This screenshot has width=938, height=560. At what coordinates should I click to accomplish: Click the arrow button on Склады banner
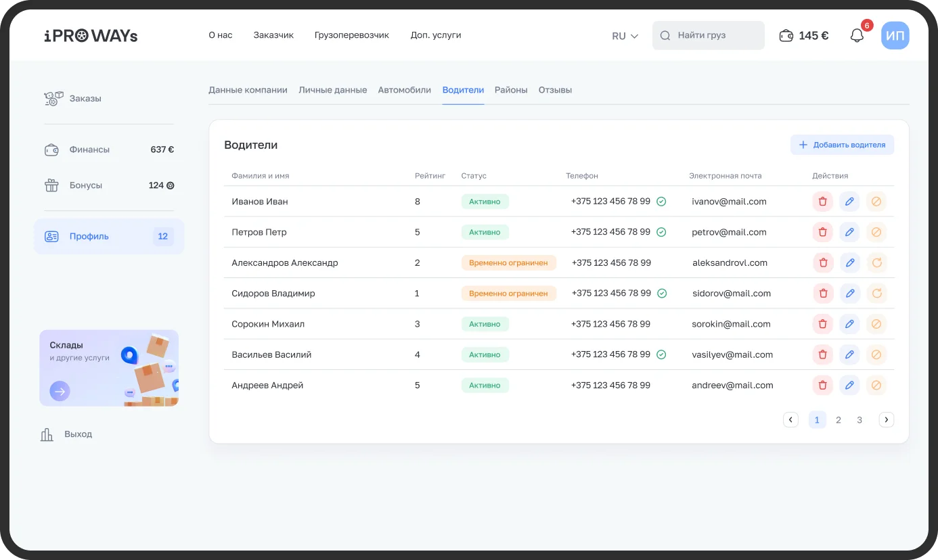coord(60,391)
